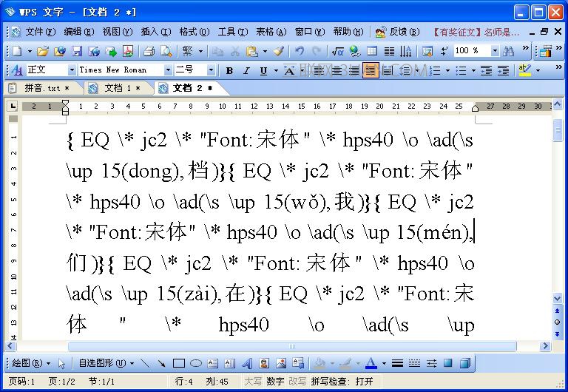Toggle Bold formatting button
Viewport: 568px width, 392px height.
click(x=229, y=70)
